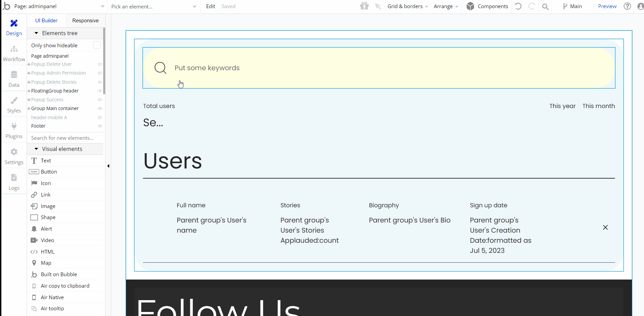Expand FloatingGroup header tree node
644x316 pixels.
(x=29, y=91)
